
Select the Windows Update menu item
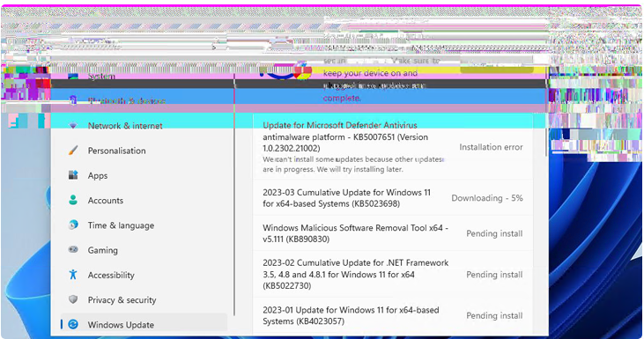(144, 322)
